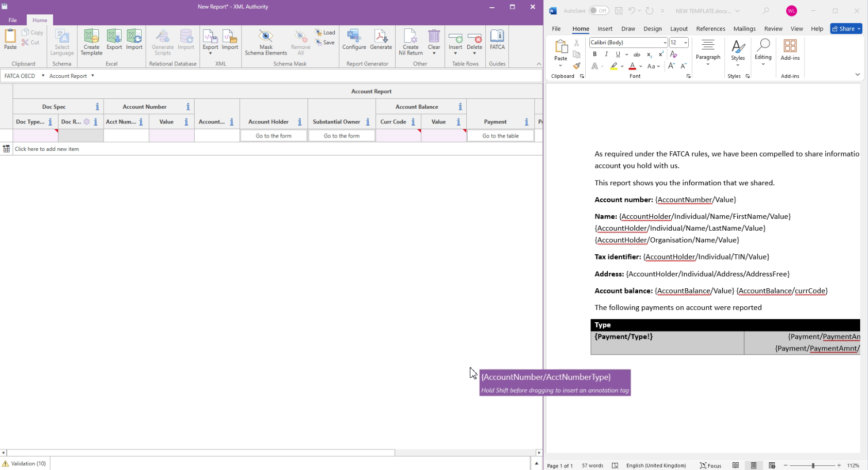868x470 pixels.
Task: Open Design tab in Word
Action: pos(652,29)
